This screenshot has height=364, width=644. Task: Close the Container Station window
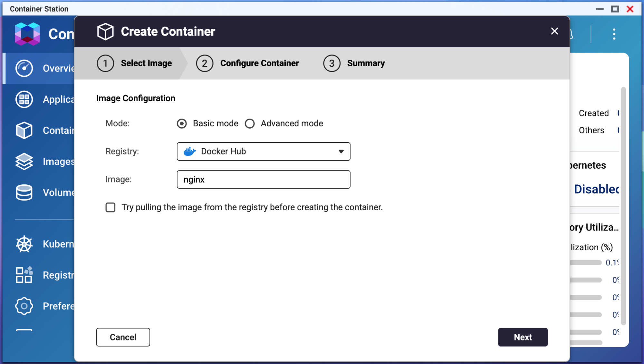point(630,9)
